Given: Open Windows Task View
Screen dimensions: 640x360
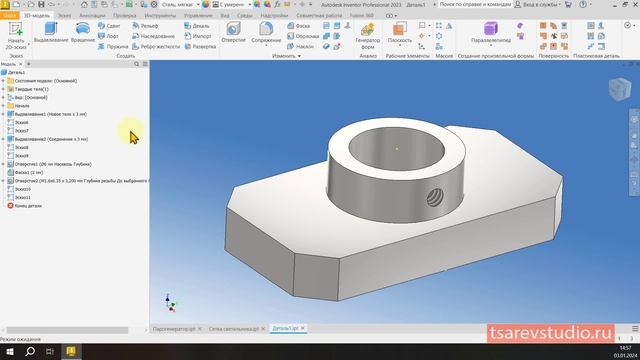Looking at the screenshot, I should pyautogui.click(x=50, y=351).
